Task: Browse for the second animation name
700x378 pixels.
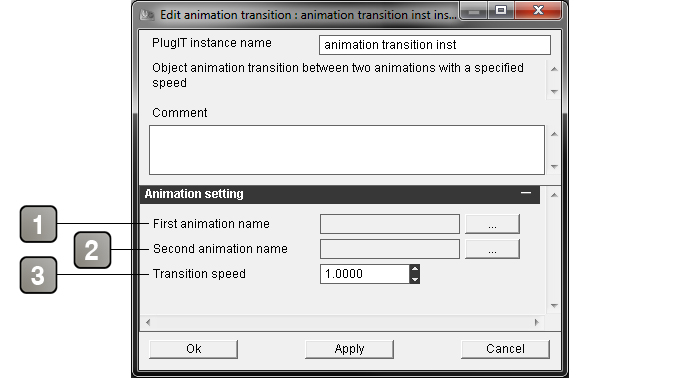Action: (492, 249)
